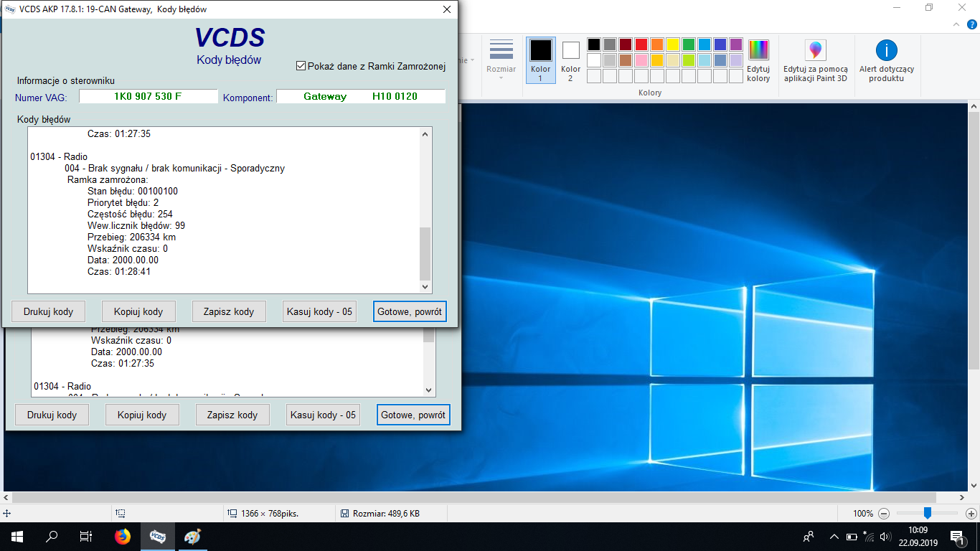Pick the red color swatch in palette

(641, 44)
